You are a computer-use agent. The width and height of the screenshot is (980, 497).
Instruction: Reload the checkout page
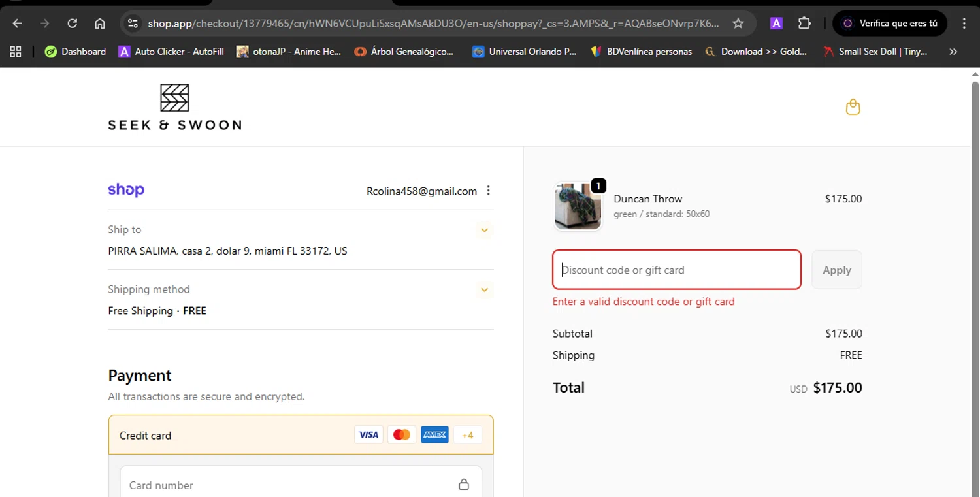73,24
